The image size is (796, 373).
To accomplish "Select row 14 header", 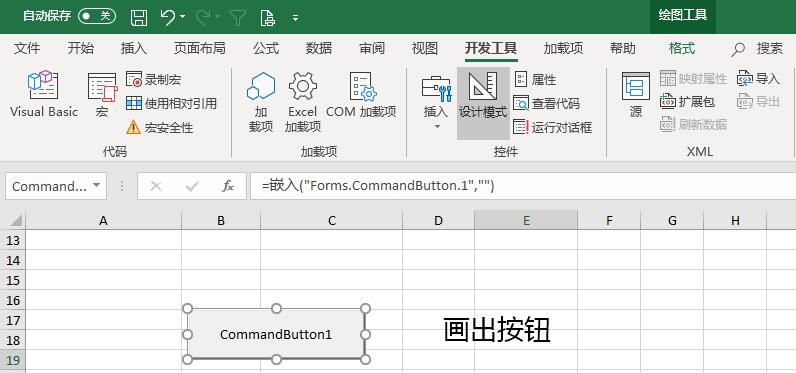I will [13, 260].
